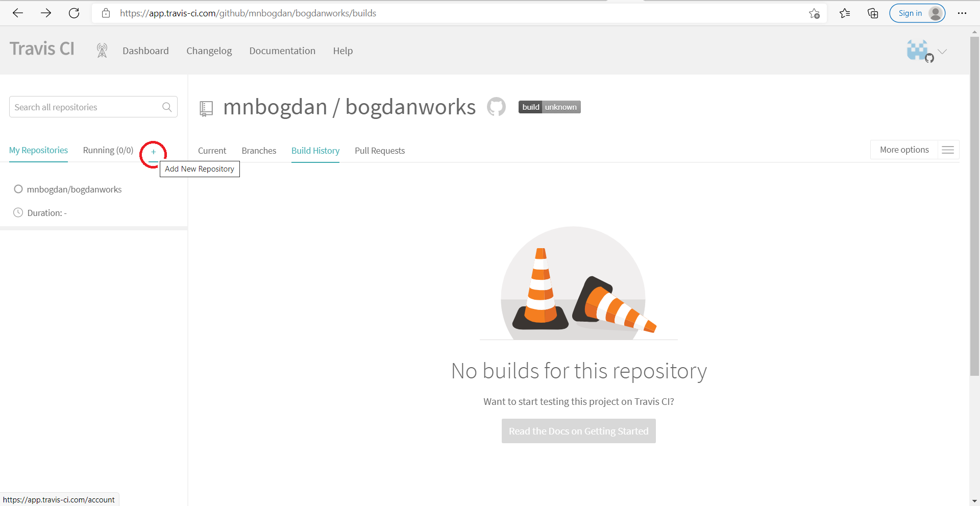
Task: Switch to the Pull Requests tab
Action: [x=380, y=151]
